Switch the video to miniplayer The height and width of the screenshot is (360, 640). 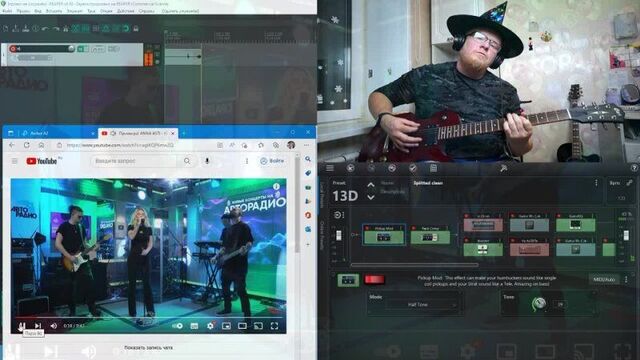(x=226, y=326)
